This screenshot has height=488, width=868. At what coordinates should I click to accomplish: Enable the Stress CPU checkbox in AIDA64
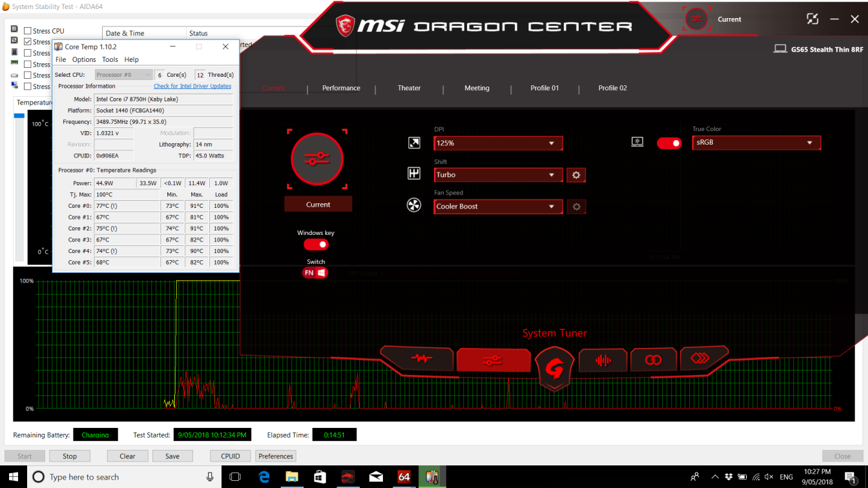click(x=28, y=30)
